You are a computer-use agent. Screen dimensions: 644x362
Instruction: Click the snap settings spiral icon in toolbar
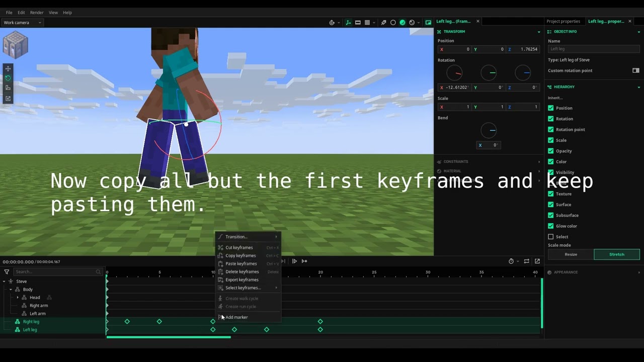pyautogui.click(x=332, y=23)
